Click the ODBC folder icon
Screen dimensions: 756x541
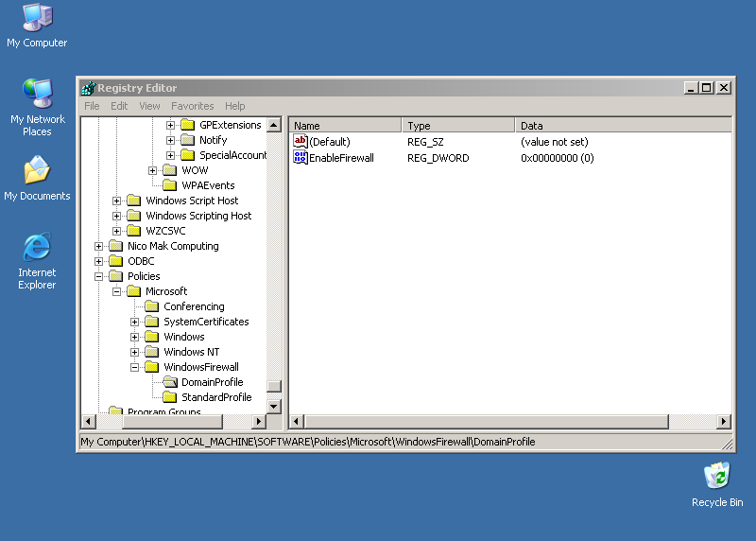pos(115,261)
